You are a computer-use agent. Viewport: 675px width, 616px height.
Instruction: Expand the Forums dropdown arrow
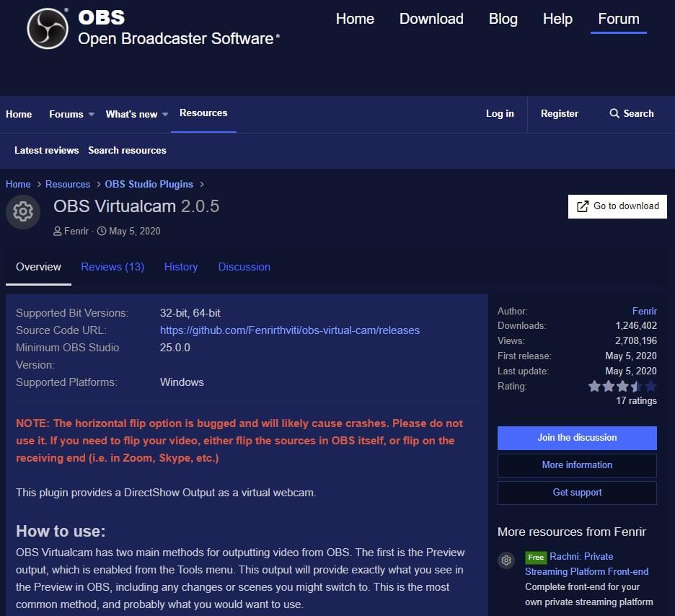pyautogui.click(x=92, y=115)
